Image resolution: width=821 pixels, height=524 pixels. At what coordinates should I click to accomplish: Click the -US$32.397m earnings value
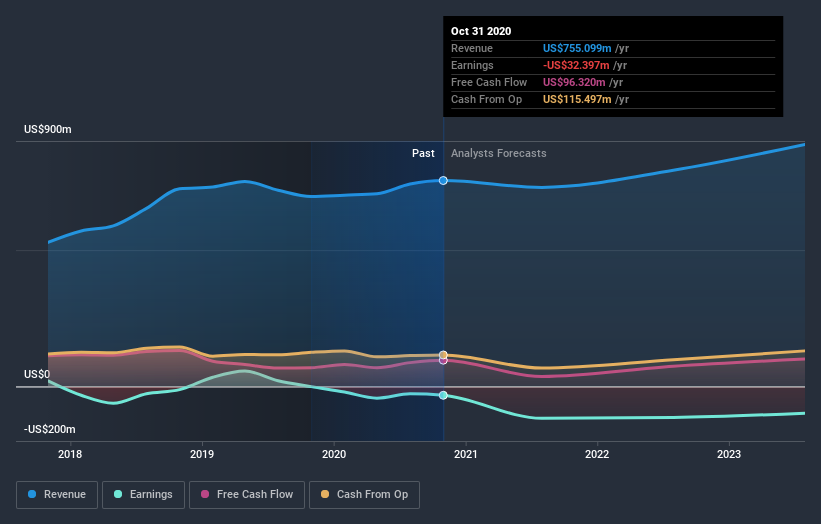pyautogui.click(x=576, y=65)
